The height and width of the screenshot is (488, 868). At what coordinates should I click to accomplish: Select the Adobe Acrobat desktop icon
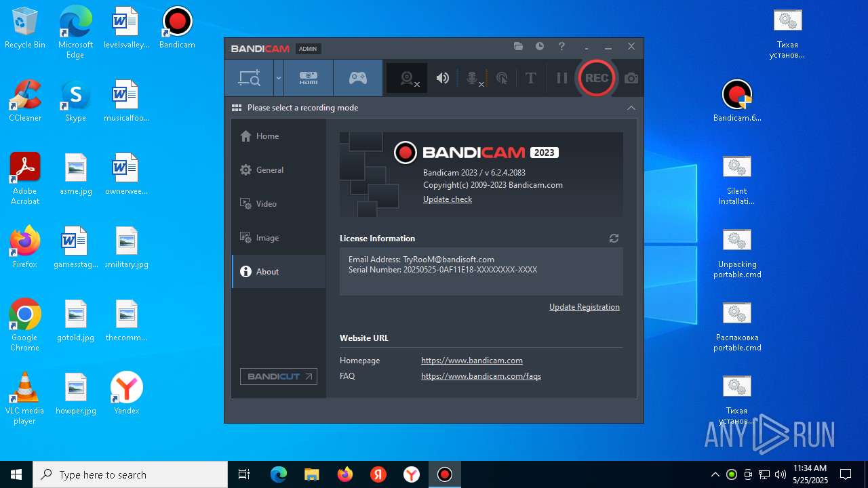coord(25,178)
